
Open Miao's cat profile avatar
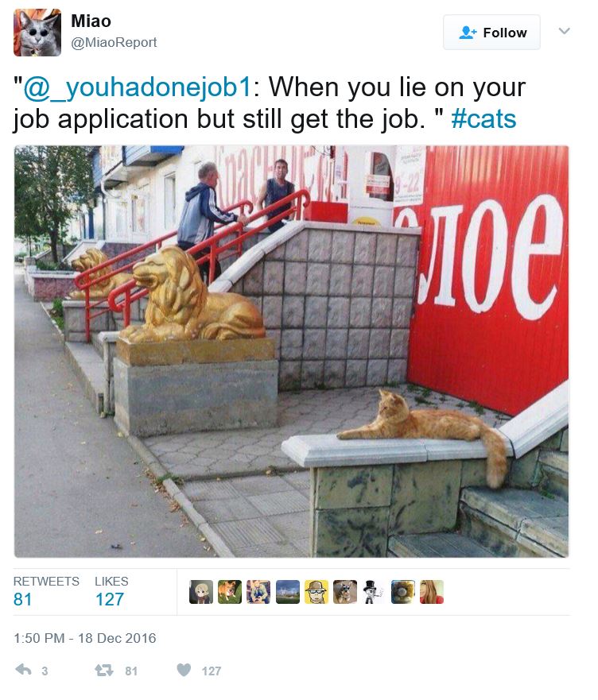37,33
